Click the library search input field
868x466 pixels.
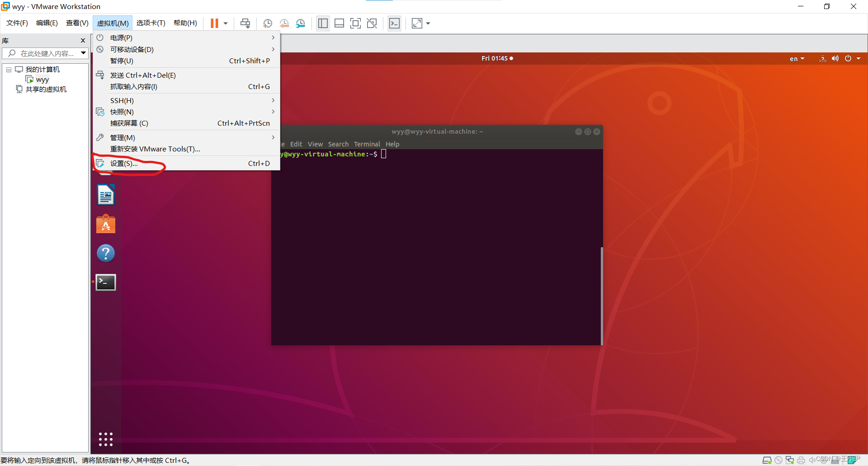(x=44, y=53)
